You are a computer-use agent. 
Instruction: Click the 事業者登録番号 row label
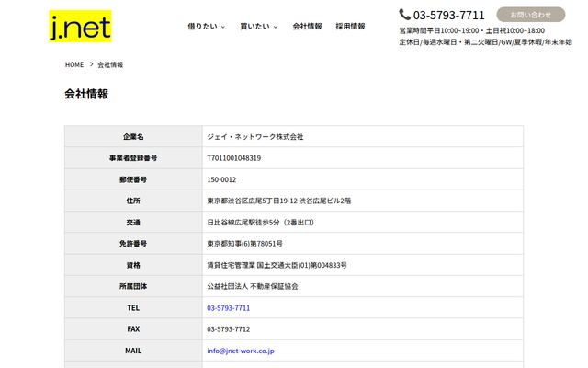click(x=133, y=158)
